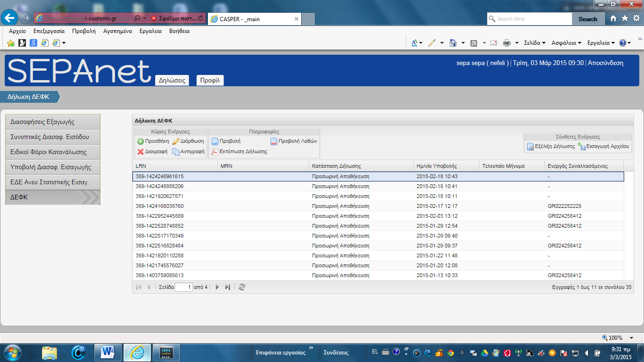Open the Ασφάλεια dropdown menu
Image resolution: width=644 pixels, height=362 pixels.
point(566,43)
